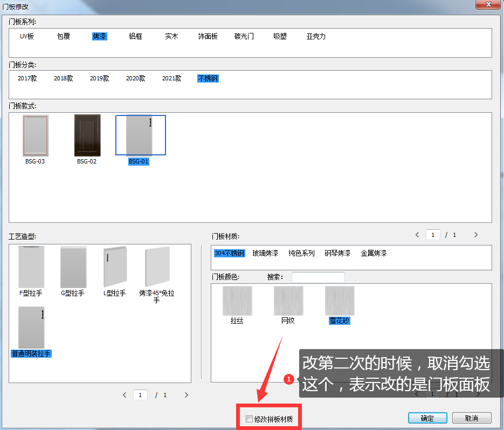
Task: Select the 2019款 door category
Action: point(99,78)
